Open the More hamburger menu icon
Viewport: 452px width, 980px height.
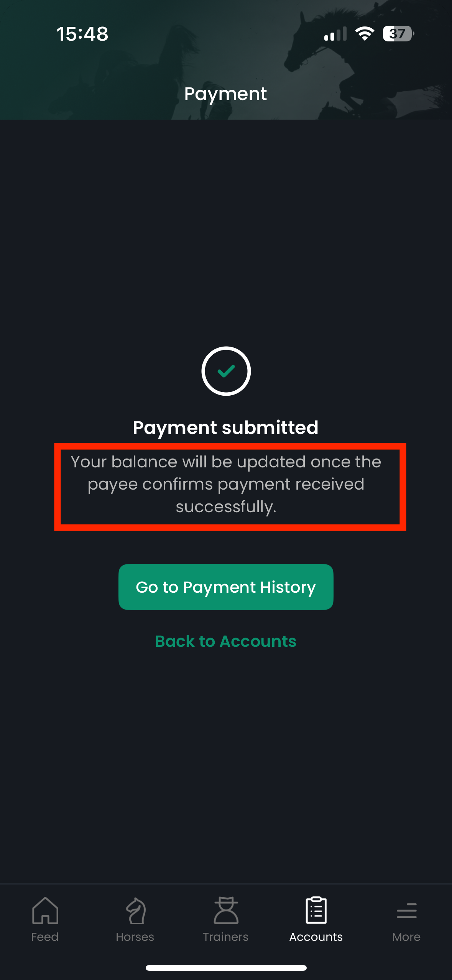point(406,910)
